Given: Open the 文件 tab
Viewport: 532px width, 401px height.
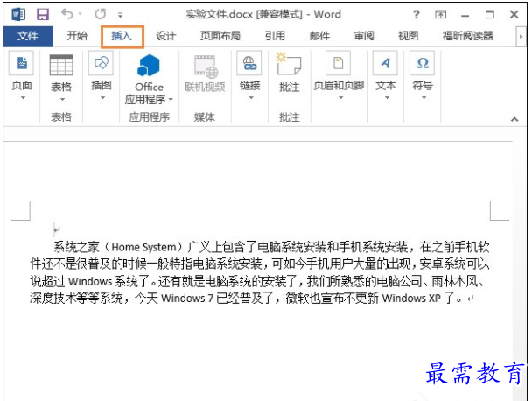Looking at the screenshot, I should pyautogui.click(x=28, y=36).
